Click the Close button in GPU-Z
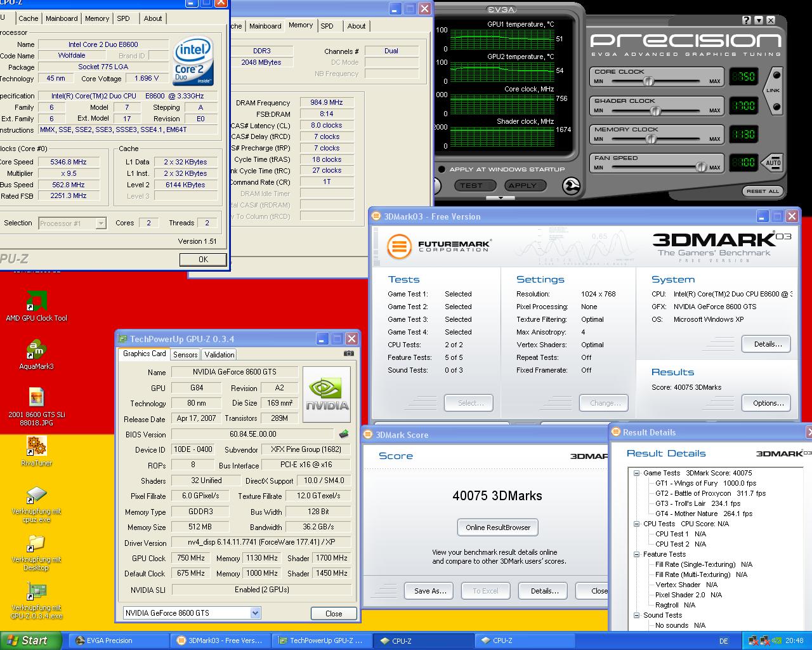 [x=334, y=614]
